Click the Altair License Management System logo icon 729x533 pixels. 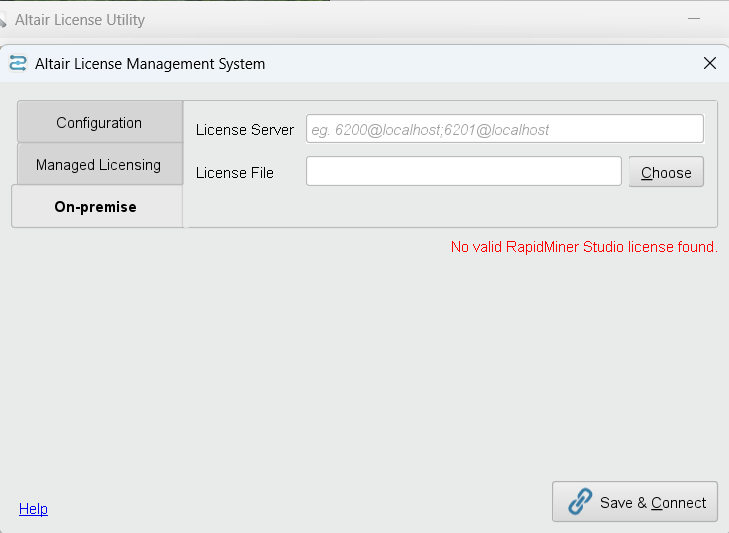coord(18,63)
